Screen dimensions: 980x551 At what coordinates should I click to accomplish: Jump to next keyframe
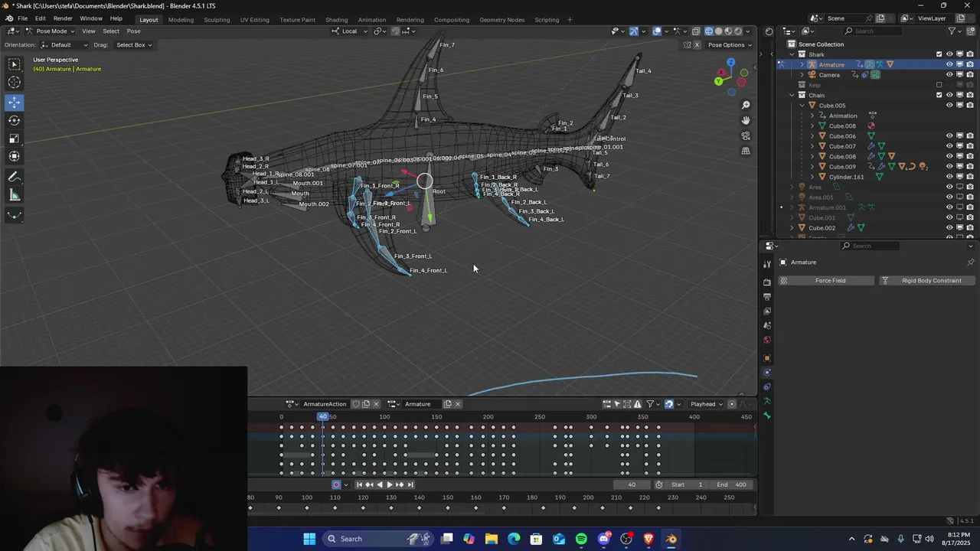click(x=400, y=484)
